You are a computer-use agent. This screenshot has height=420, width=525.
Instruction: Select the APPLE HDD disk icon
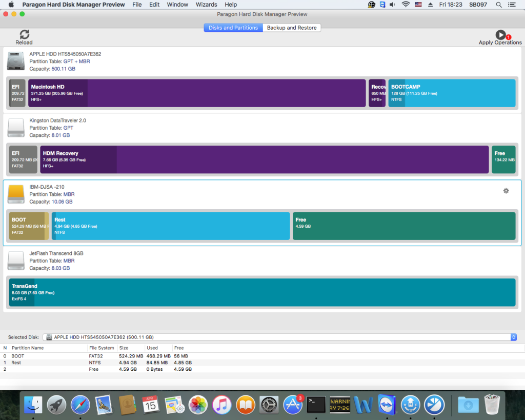tap(16, 61)
